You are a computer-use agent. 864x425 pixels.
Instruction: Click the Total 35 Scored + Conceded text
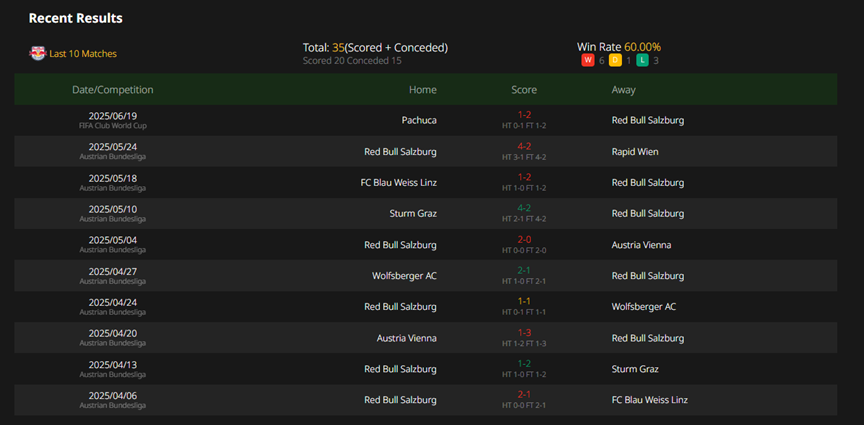[375, 48]
